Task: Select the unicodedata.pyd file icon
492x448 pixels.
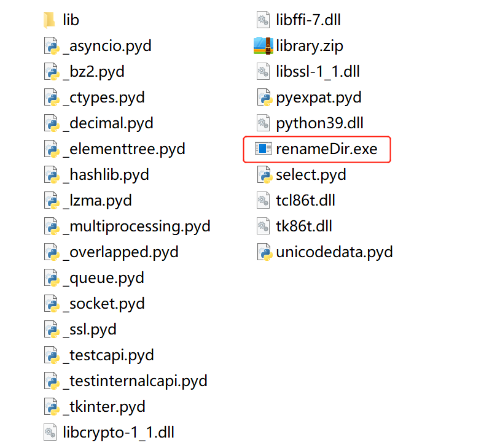Action: tap(264, 252)
